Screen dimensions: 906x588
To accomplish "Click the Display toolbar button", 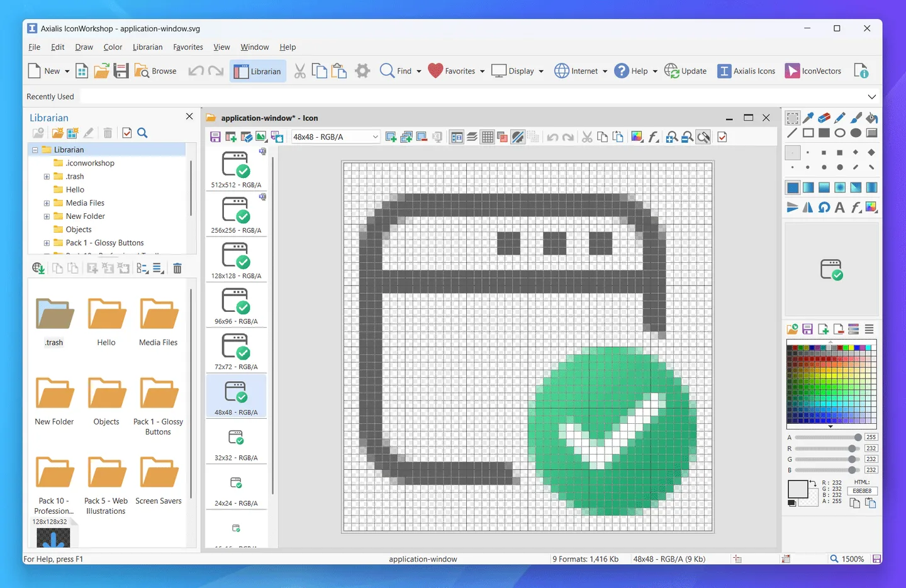I will [x=513, y=71].
